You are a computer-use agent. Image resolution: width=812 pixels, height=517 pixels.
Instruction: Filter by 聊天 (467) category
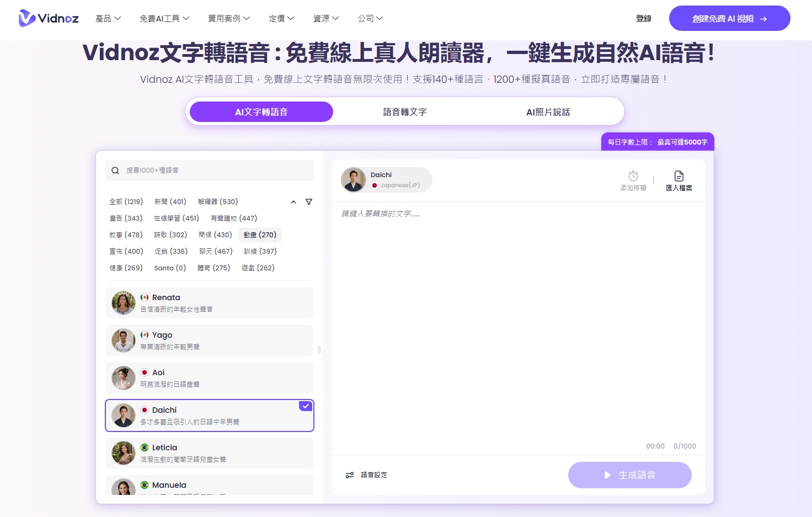click(216, 252)
